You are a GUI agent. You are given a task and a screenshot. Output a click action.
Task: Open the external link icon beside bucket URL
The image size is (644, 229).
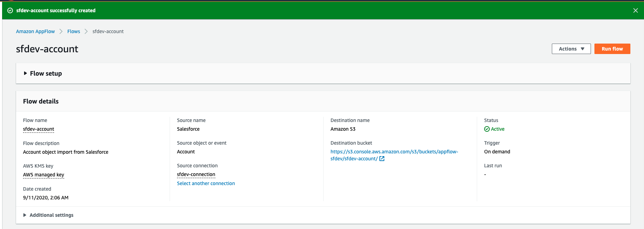tap(382, 159)
